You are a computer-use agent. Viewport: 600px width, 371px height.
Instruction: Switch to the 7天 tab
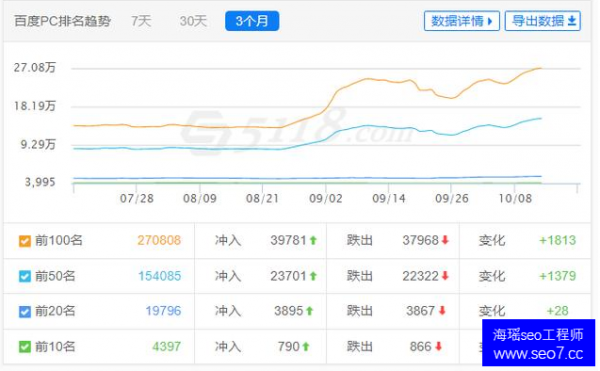tap(141, 21)
